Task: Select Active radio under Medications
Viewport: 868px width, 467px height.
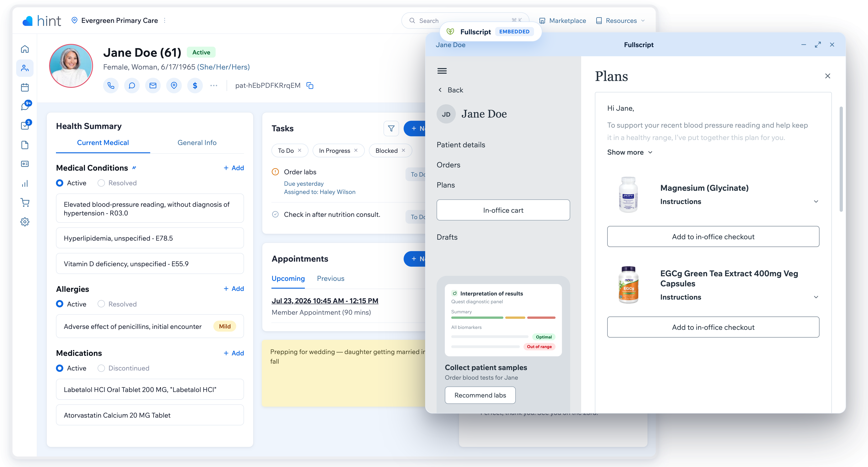Action: [x=60, y=368]
